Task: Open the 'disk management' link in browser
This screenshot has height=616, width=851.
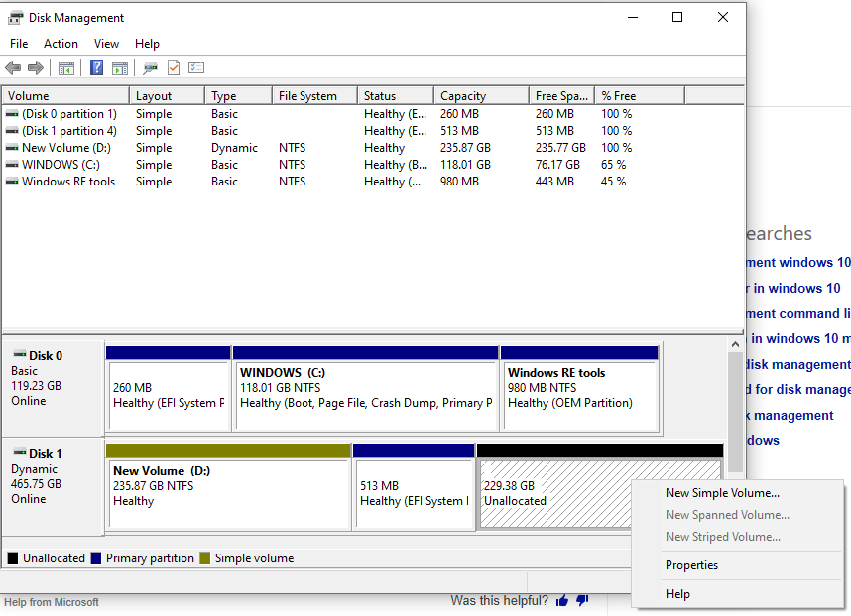Action: coord(798,364)
